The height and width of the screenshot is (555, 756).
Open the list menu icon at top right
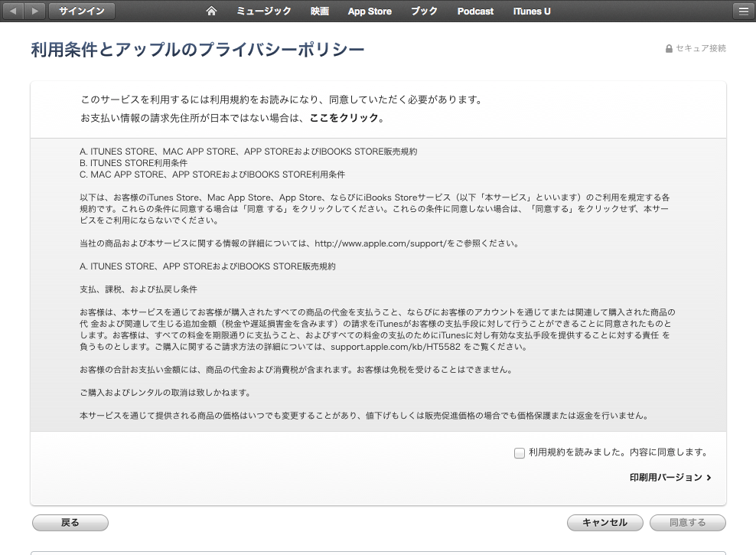tap(744, 11)
